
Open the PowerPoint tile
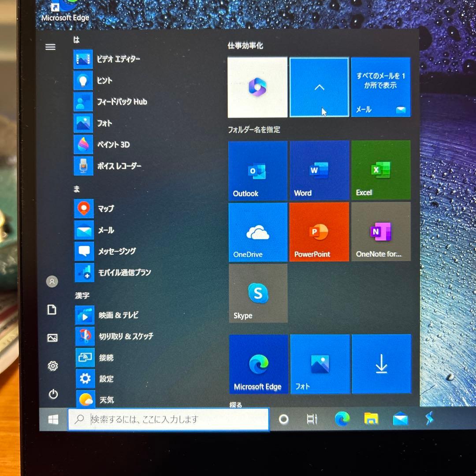319,232
